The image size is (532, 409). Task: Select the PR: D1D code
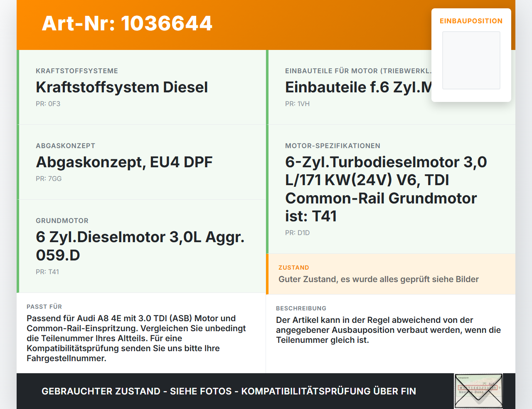coord(297,233)
